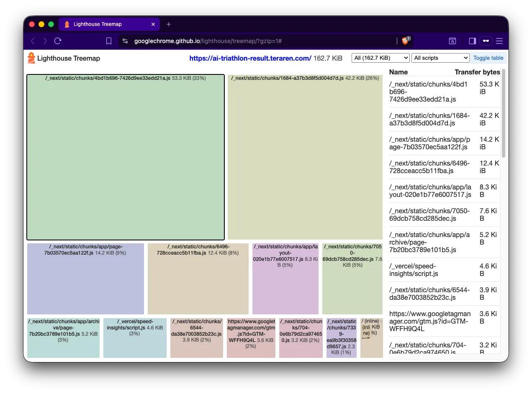This screenshot has width=532, height=393.
Task: Reload the page with refresh icon
Action: [x=58, y=41]
